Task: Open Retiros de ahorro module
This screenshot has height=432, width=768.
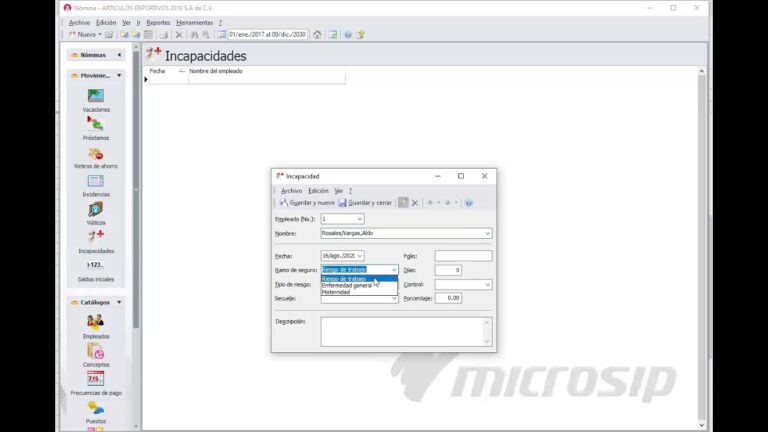Action: [x=96, y=157]
